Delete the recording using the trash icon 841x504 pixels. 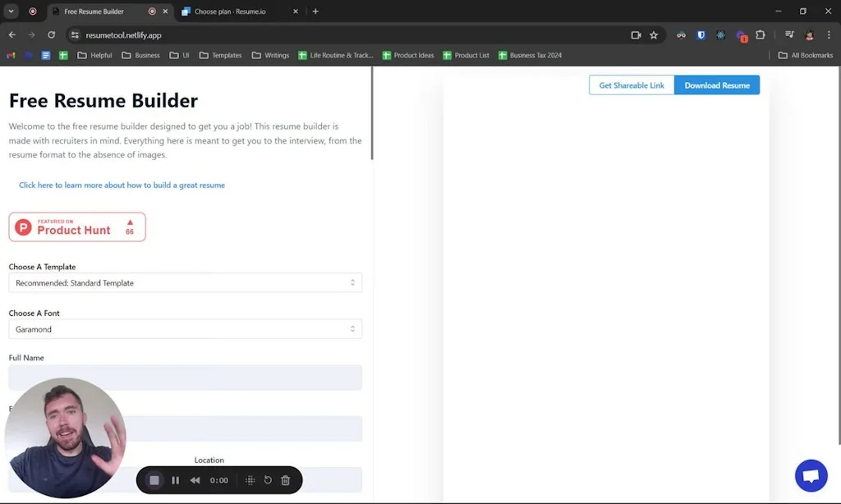(x=285, y=479)
